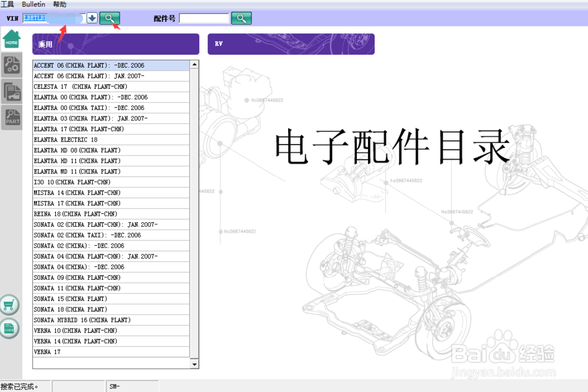Viewport: 588px width, 392px height.
Task: Select SONATA 04 (CHINA): -DEC.2006
Action: [x=111, y=267]
